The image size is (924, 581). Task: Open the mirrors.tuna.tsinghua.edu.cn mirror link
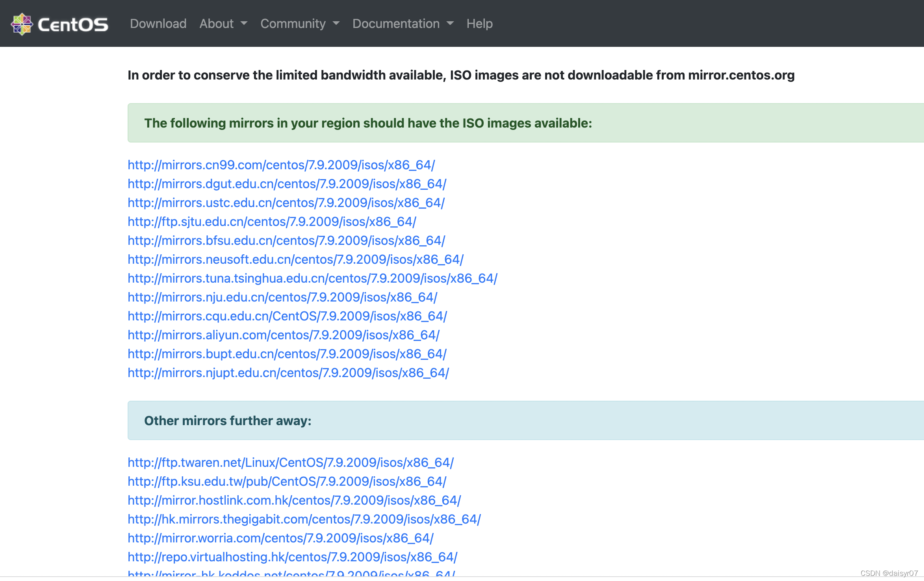[x=312, y=278]
